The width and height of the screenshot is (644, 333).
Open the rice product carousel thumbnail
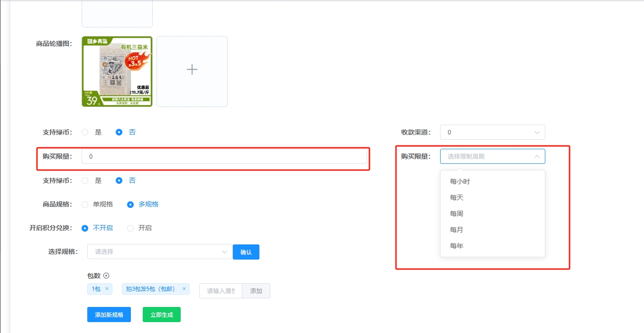117,72
